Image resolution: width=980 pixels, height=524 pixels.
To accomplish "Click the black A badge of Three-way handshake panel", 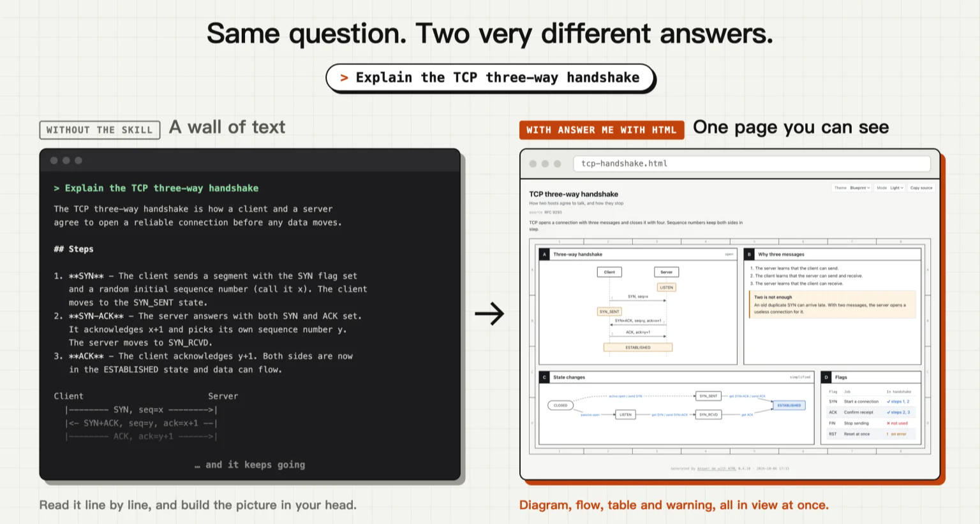I will (x=544, y=254).
